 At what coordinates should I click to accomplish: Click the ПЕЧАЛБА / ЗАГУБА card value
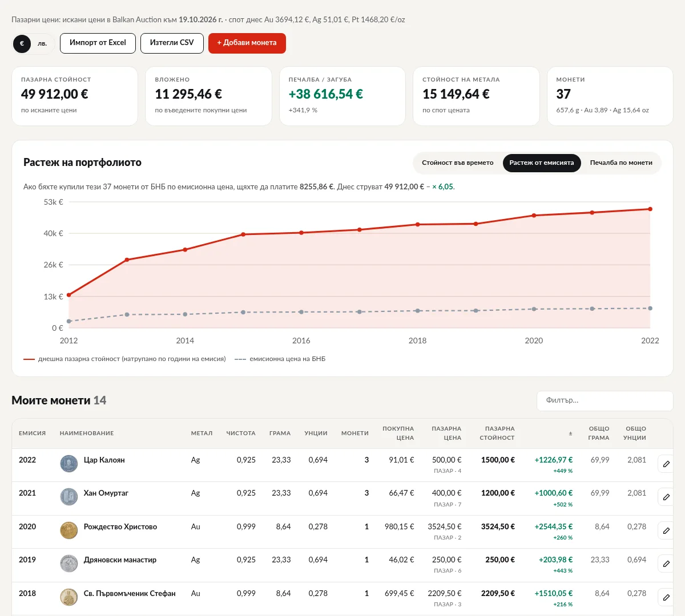326,94
